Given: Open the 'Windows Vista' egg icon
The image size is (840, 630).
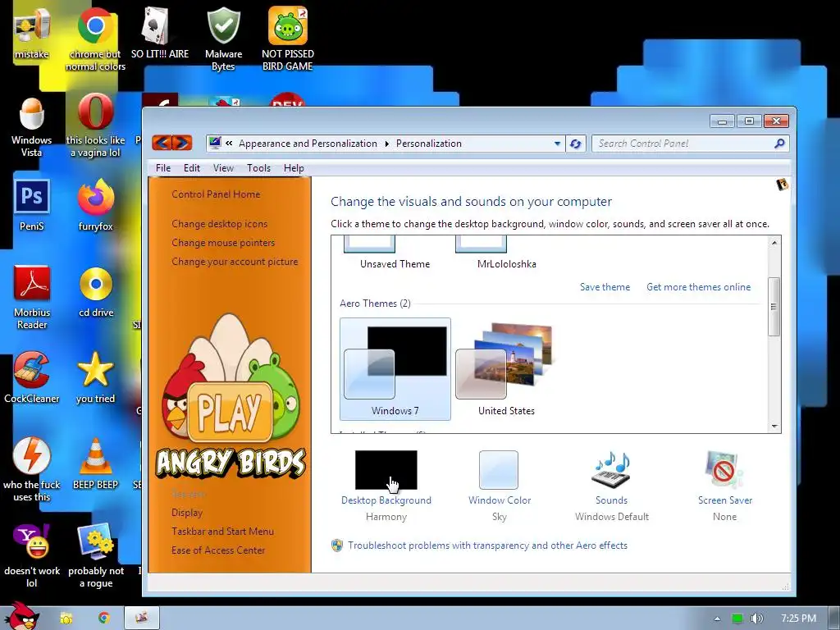Looking at the screenshot, I should pyautogui.click(x=32, y=126).
